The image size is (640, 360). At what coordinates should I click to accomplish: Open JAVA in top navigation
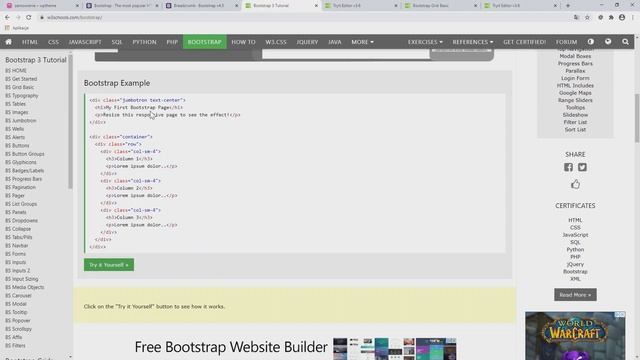click(335, 42)
